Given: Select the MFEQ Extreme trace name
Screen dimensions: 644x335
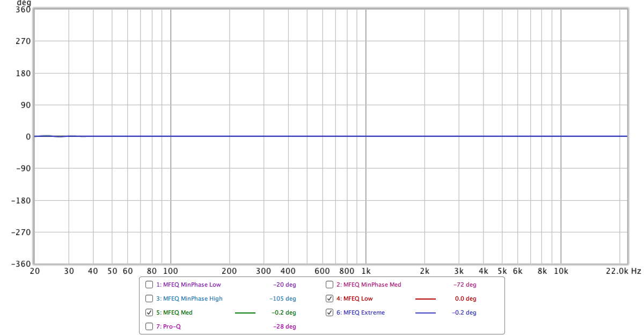Looking at the screenshot, I should click(360, 312).
